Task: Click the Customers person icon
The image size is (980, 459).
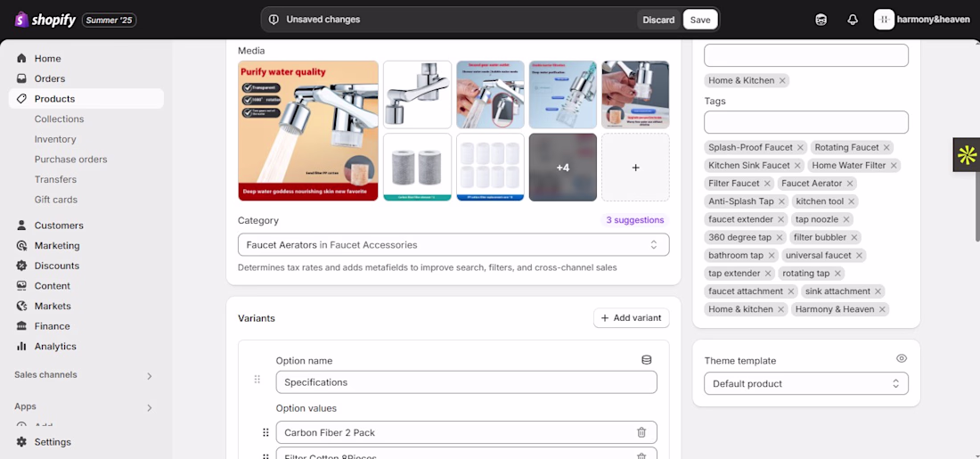Action: tap(22, 225)
